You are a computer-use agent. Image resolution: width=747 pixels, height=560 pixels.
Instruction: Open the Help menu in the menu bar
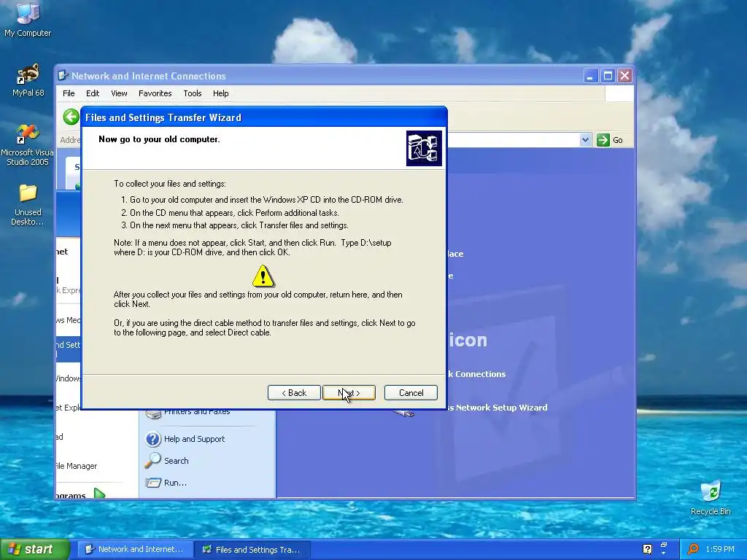tap(220, 93)
